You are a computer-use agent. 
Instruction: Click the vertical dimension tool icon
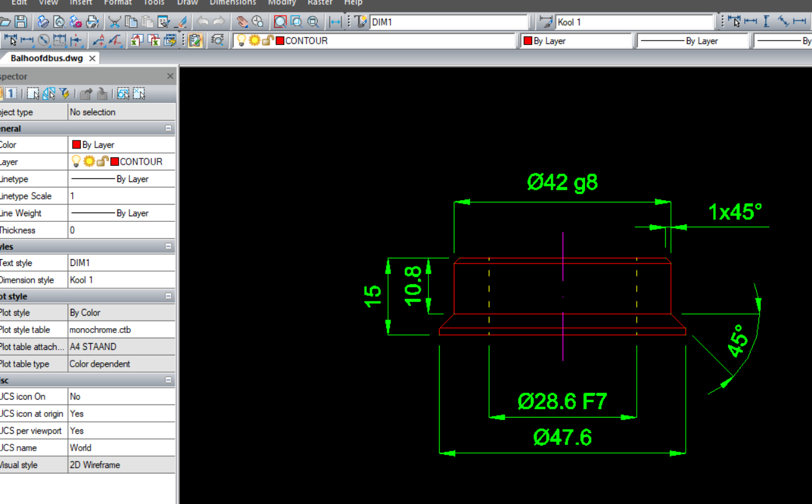pos(766,22)
